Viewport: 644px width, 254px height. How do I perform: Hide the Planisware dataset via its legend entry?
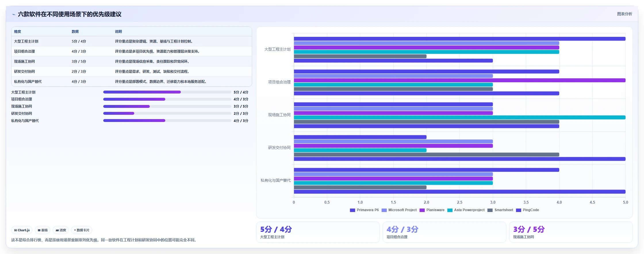coord(432,210)
